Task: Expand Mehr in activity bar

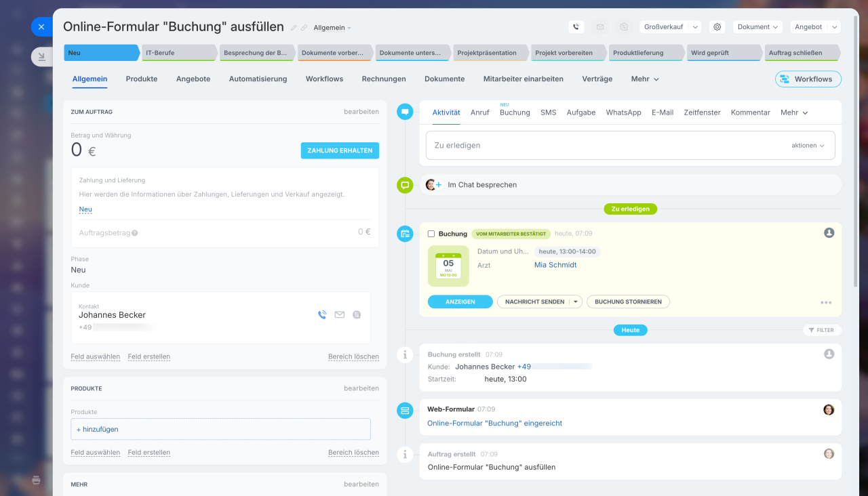Action: 794,112
